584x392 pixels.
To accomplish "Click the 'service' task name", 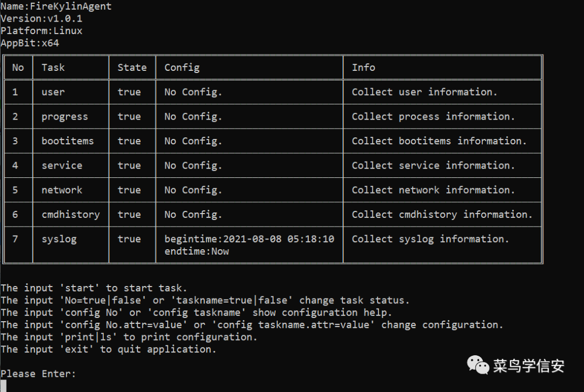I will click(62, 165).
